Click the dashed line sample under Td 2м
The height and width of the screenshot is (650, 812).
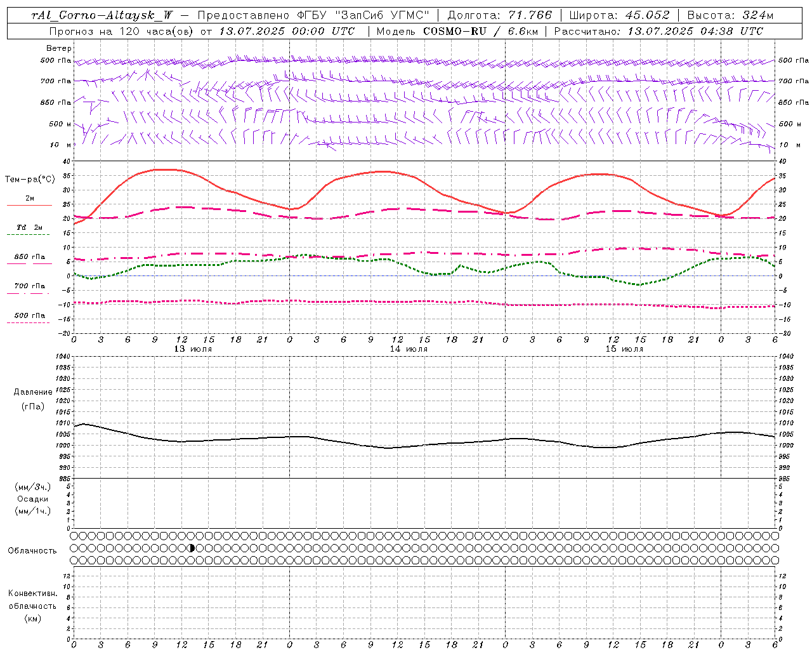[29, 235]
